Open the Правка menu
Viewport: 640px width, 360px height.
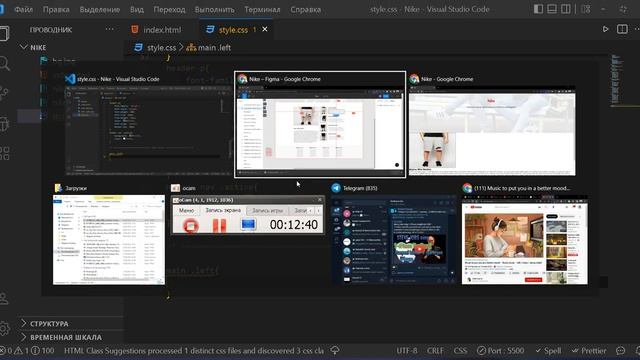click(56, 9)
